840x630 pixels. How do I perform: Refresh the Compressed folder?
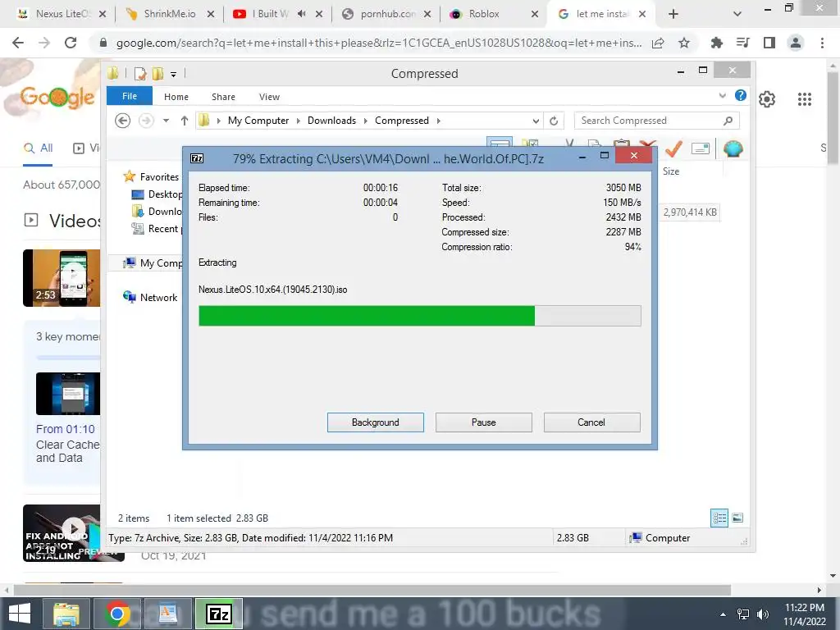click(x=554, y=121)
